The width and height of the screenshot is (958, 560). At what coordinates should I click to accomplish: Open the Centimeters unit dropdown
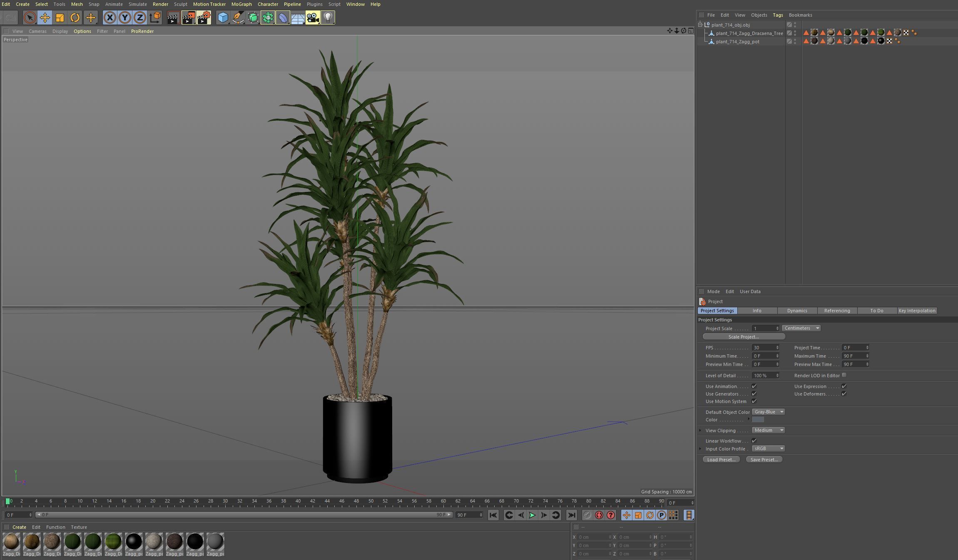tap(801, 328)
